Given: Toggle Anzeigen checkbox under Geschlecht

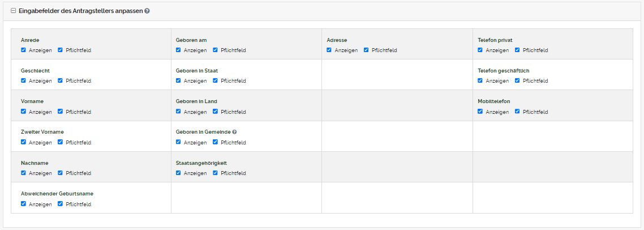Looking at the screenshot, I should click(x=24, y=80).
